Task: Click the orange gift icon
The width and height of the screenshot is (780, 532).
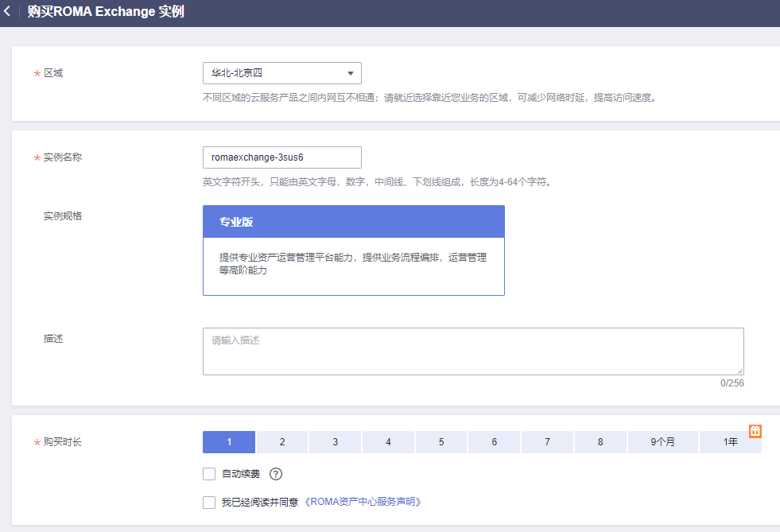Action: pyautogui.click(x=755, y=431)
